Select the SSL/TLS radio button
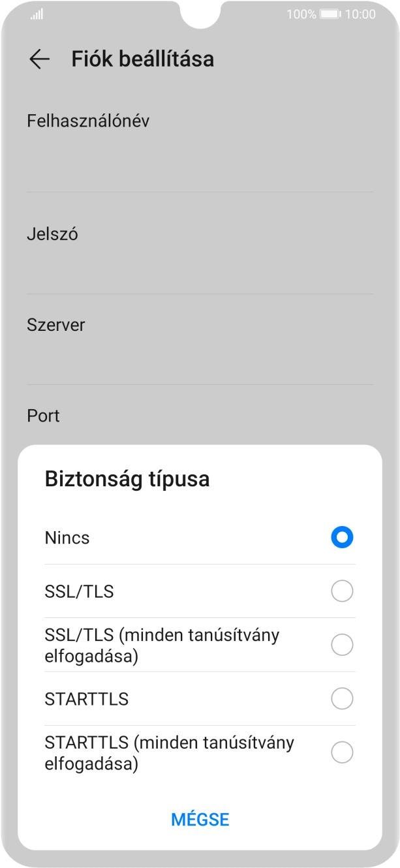This screenshot has width=400, height=868. [x=342, y=591]
